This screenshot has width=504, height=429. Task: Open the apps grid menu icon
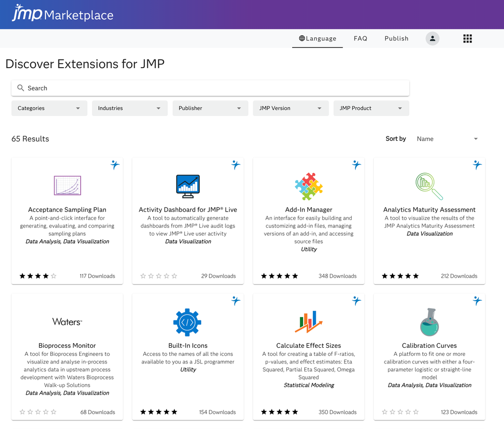tap(468, 38)
